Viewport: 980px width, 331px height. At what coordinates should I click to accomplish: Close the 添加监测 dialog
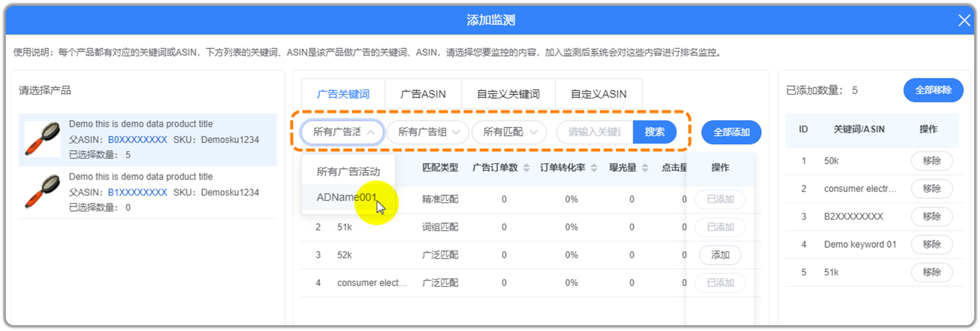tap(964, 20)
